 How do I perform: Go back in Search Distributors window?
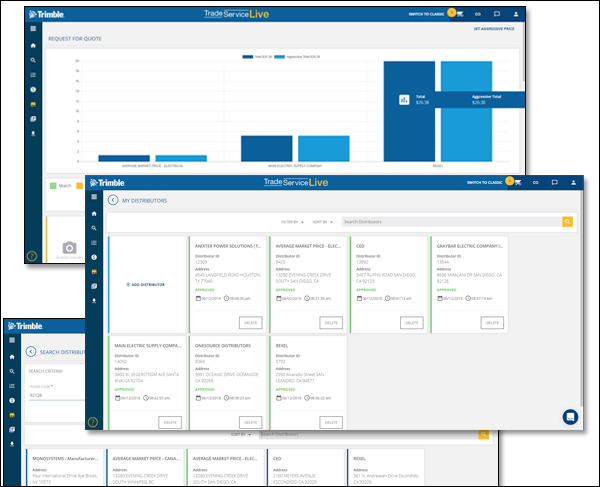pos(31,352)
